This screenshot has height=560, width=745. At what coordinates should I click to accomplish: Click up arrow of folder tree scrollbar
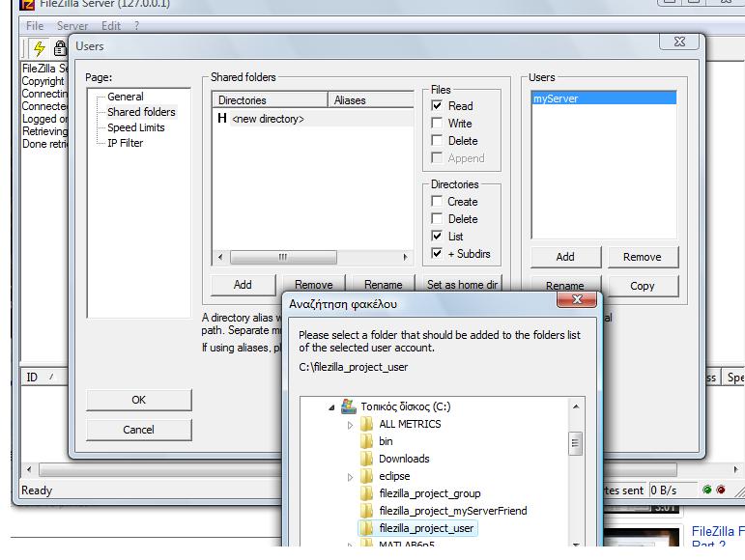coord(575,406)
